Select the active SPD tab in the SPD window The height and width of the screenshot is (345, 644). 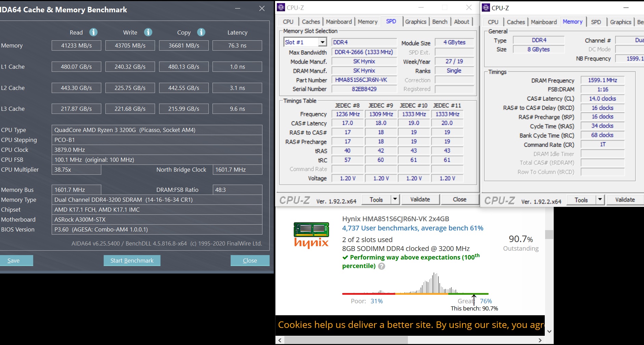[391, 21]
